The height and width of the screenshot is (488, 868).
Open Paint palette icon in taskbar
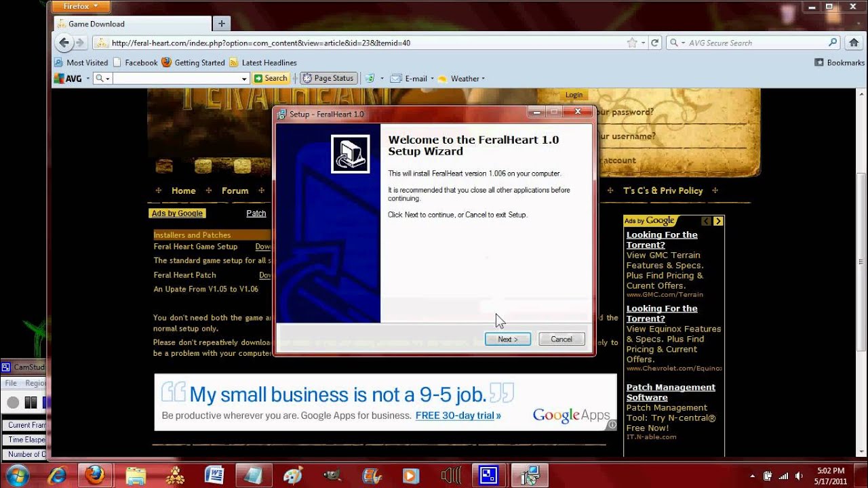[293, 475]
